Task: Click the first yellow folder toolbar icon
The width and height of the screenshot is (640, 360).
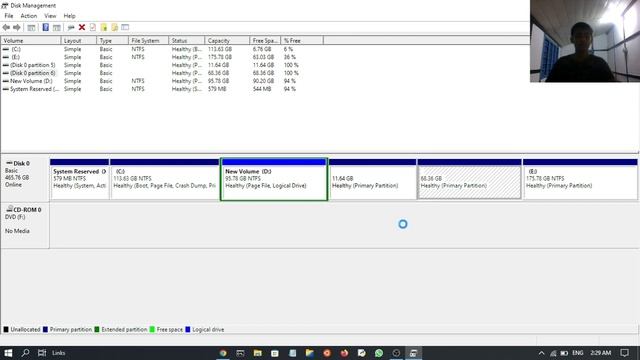Action: coord(104,27)
